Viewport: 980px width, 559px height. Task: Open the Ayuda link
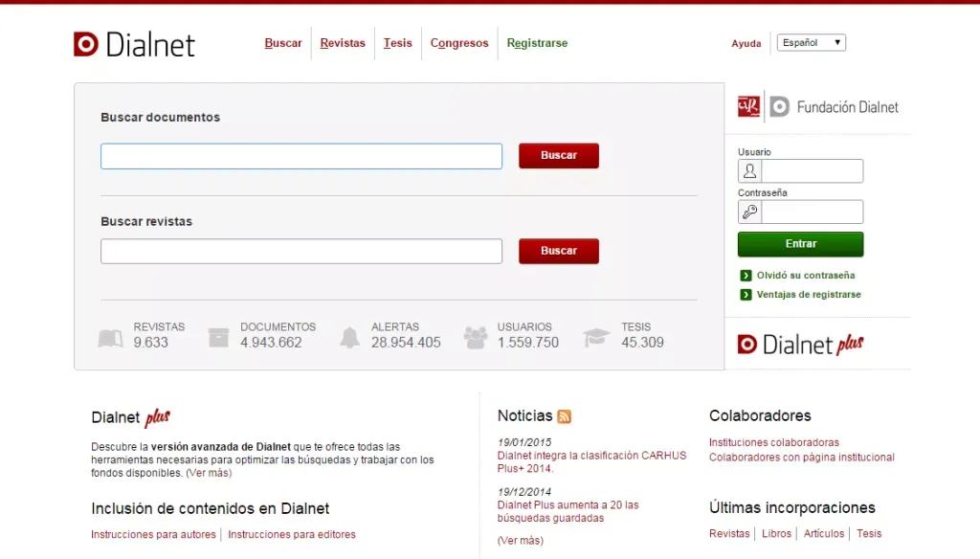pyautogui.click(x=746, y=44)
